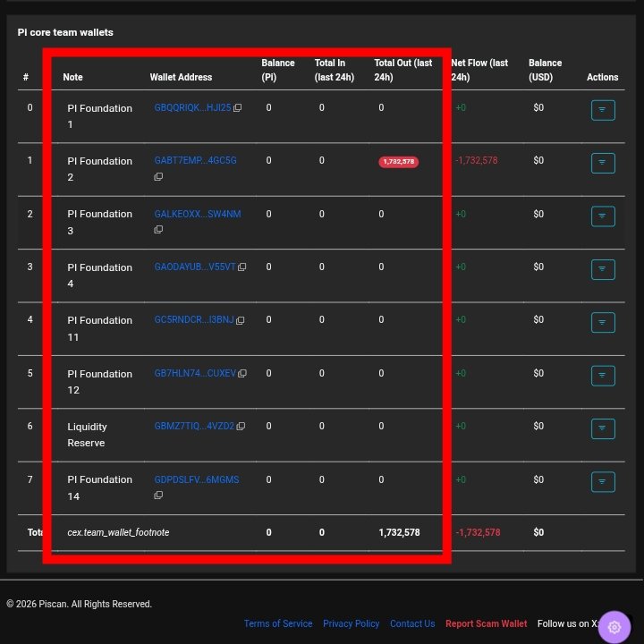The width and height of the screenshot is (644, 644).
Task: Copy the GABT7EMP...4GC5G wallet address
Action: pos(158,177)
